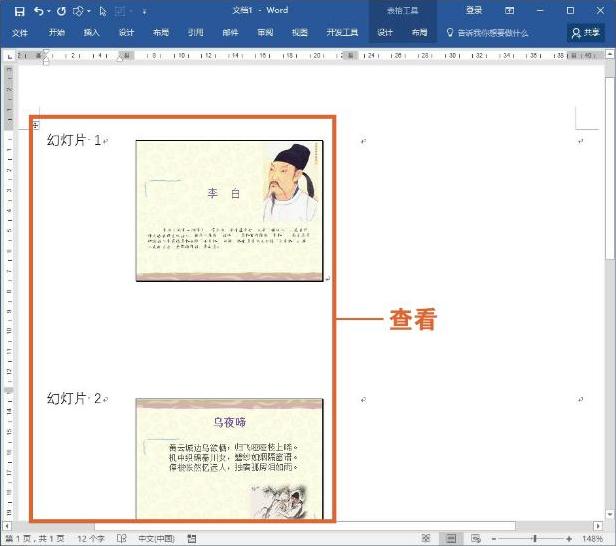Click the macro recording icon in status bar
This screenshot has height=546, width=616.
[x=192, y=539]
